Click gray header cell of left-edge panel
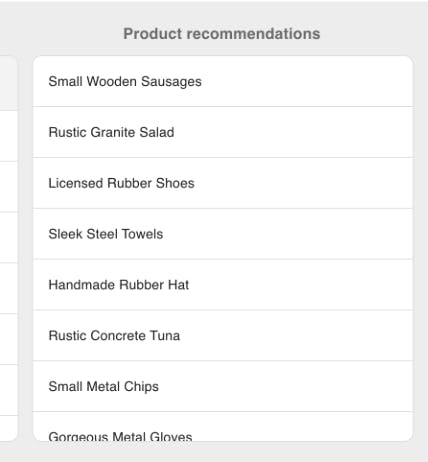The width and height of the screenshot is (428, 462). pos(8,83)
